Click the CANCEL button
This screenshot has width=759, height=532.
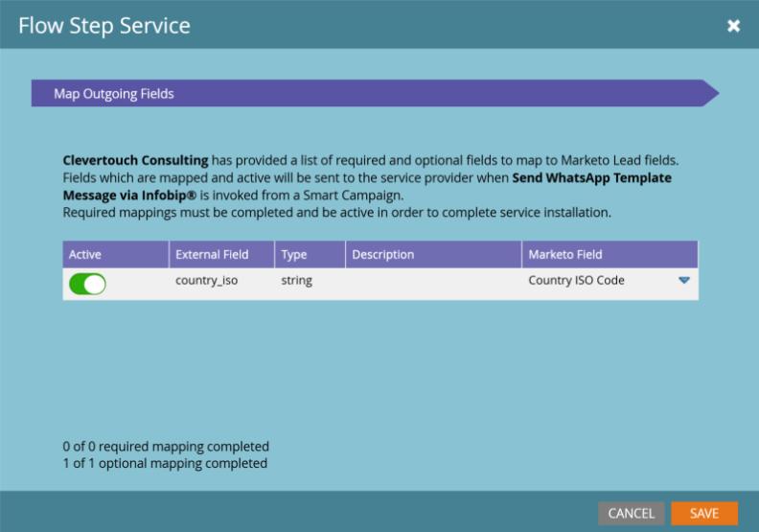click(632, 513)
